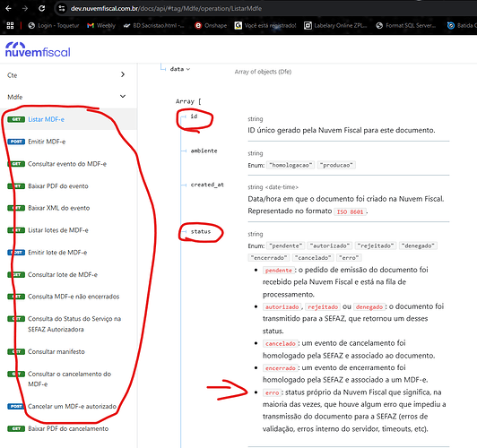This screenshot has width=477, height=448.
Task: Reload the page with refresh icon
Action: coord(41,8)
